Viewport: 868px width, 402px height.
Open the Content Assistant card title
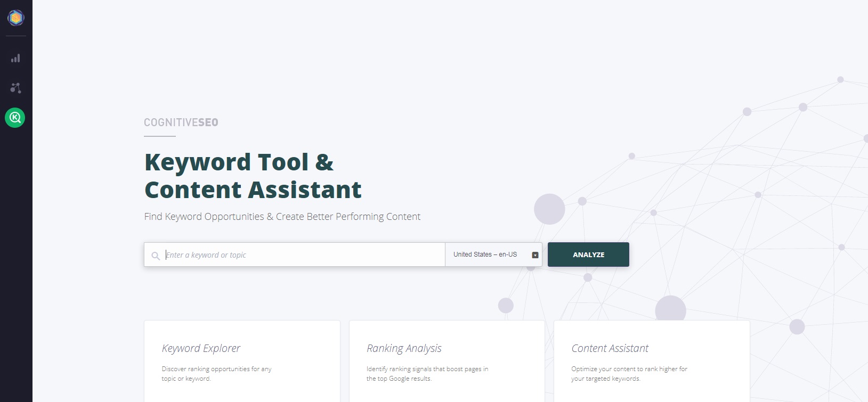tap(610, 348)
